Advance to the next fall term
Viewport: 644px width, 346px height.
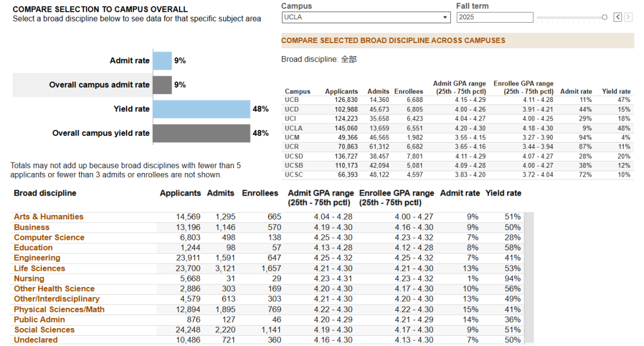click(x=628, y=17)
